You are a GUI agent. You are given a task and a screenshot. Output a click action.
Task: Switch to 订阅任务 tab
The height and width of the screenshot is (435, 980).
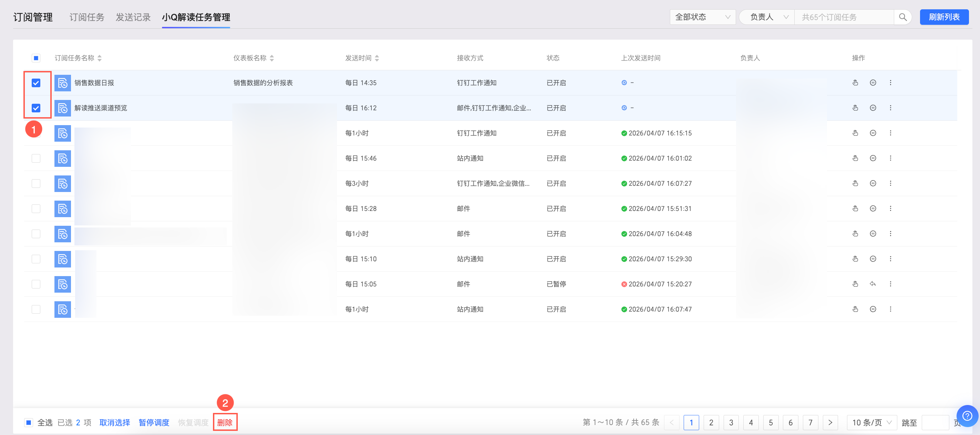[87, 17]
